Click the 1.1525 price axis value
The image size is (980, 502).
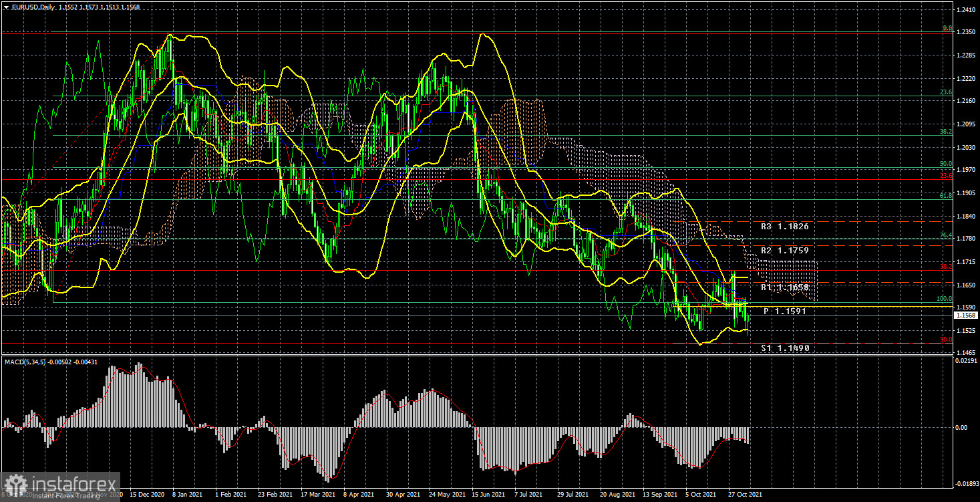(965, 331)
